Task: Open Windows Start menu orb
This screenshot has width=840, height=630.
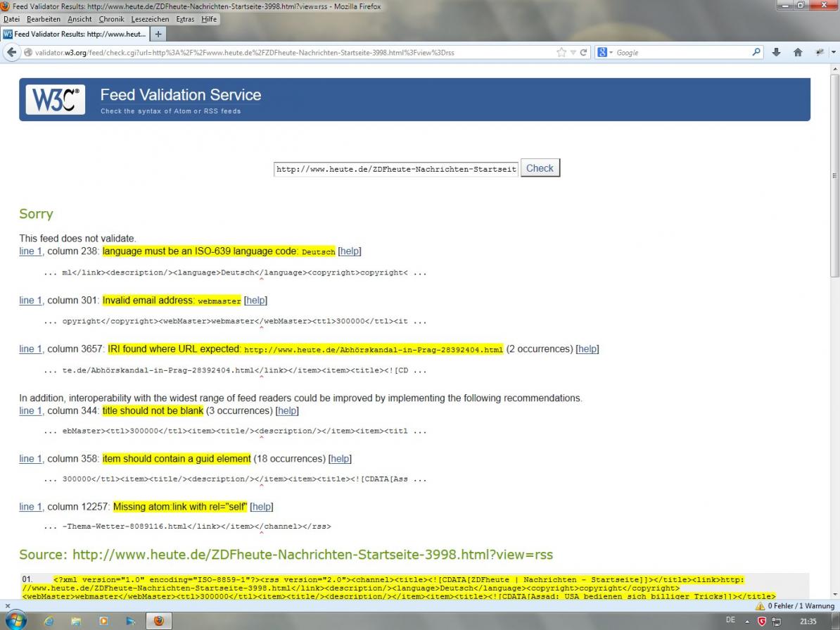Action: 15,620
